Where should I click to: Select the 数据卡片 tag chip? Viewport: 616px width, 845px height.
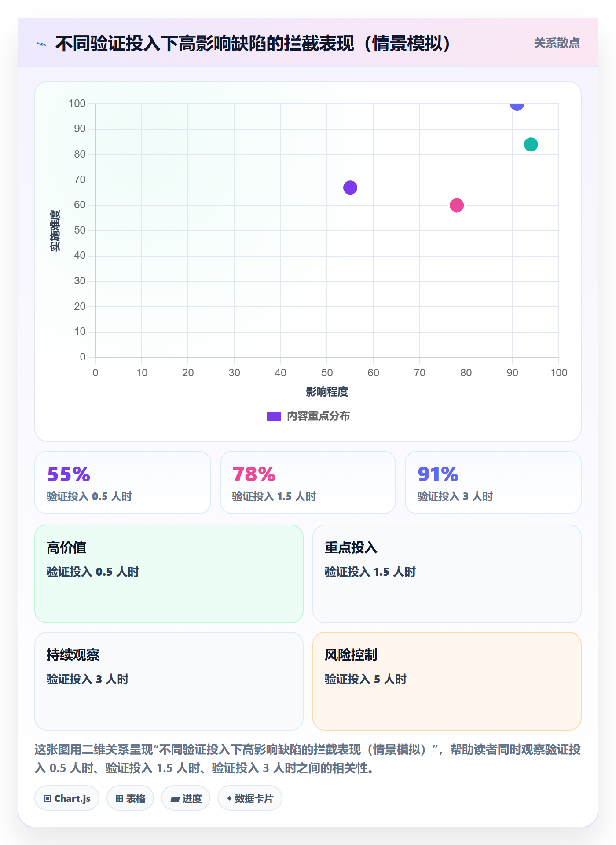point(250,798)
